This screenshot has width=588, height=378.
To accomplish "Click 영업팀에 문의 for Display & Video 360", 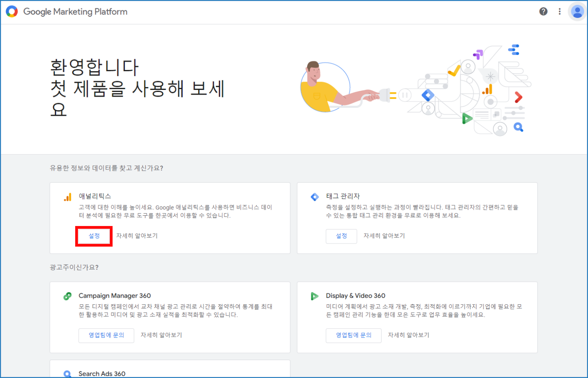I will pos(353,335).
